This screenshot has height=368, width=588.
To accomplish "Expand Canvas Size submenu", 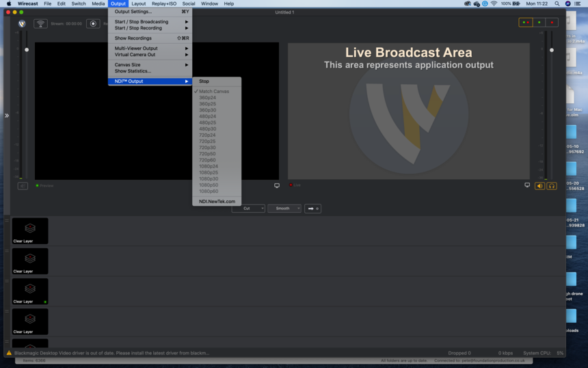I will [x=150, y=65].
